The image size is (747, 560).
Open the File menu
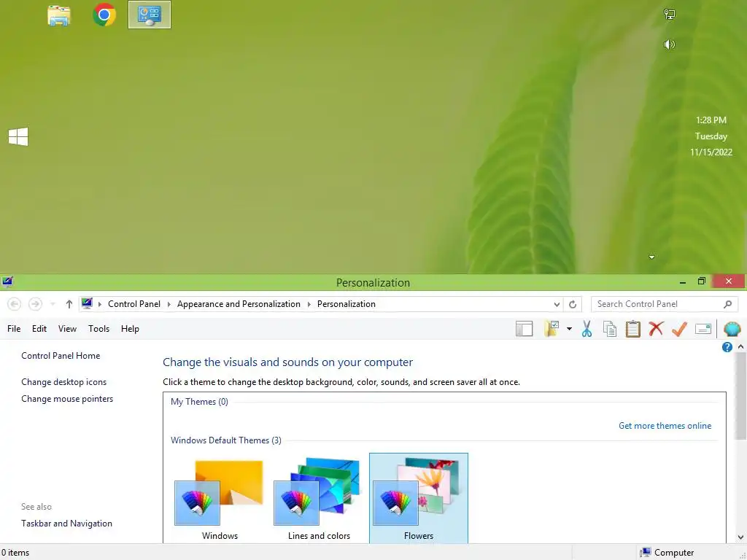(x=14, y=329)
